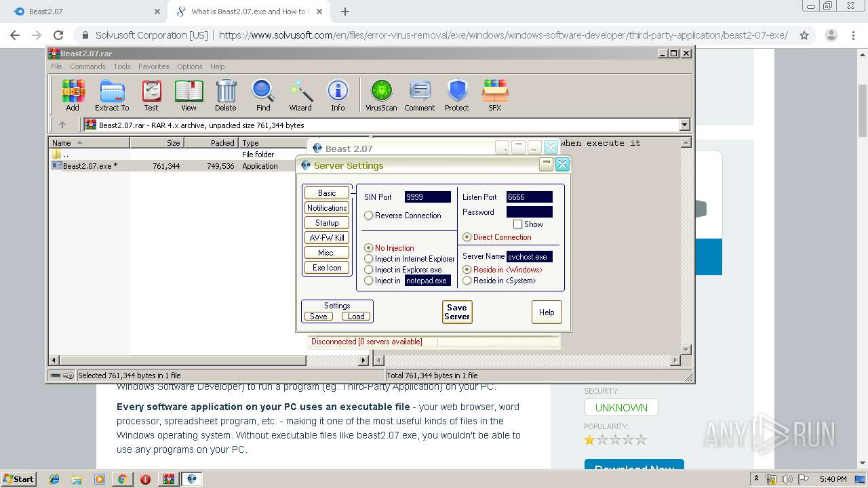
Task: Open the Tools menu
Action: coord(122,66)
